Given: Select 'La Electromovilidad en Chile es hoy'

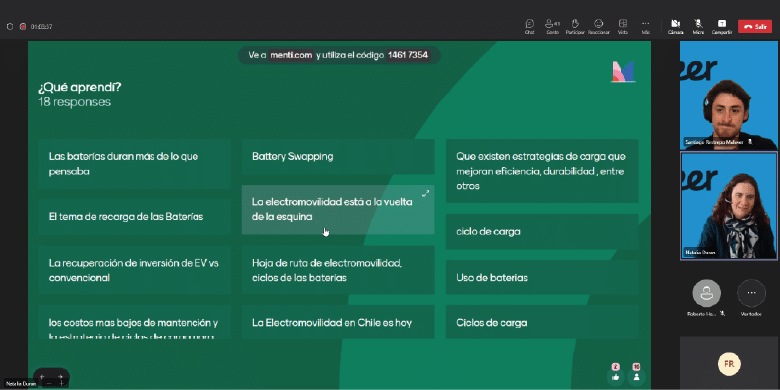Looking at the screenshot, I should [x=338, y=322].
